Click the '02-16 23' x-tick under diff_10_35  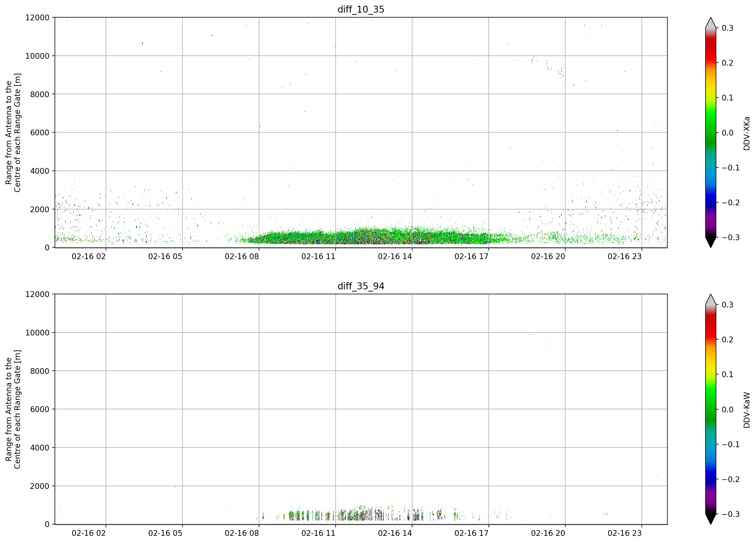625,256
